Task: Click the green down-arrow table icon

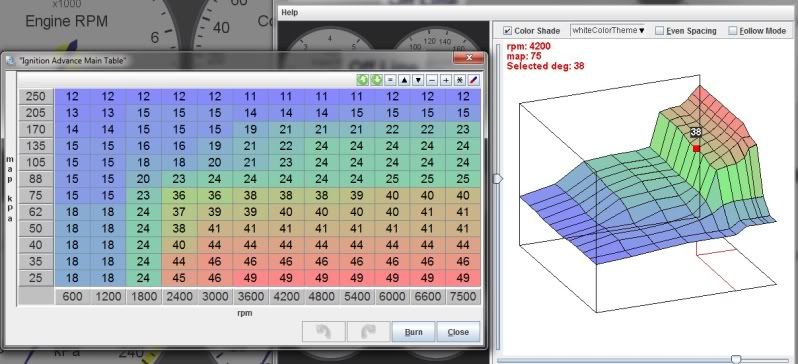Action: pyautogui.click(x=376, y=80)
